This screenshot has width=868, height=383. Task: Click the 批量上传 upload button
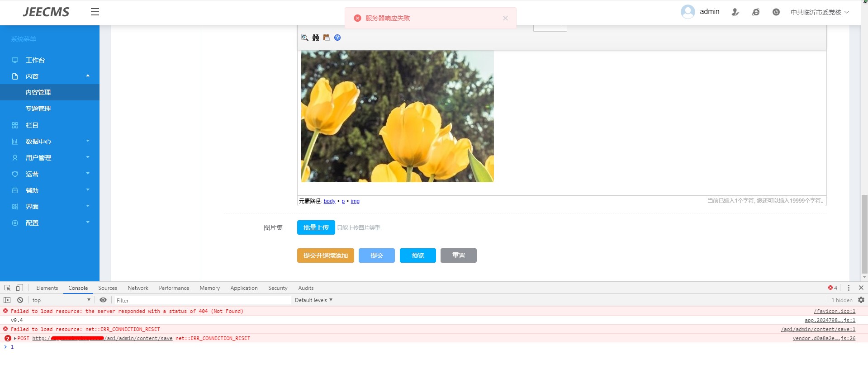(316, 227)
